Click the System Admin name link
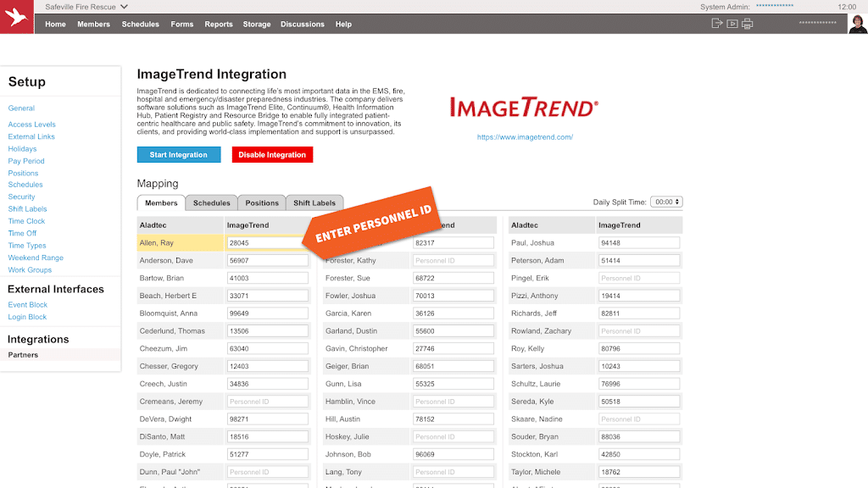 (775, 6)
